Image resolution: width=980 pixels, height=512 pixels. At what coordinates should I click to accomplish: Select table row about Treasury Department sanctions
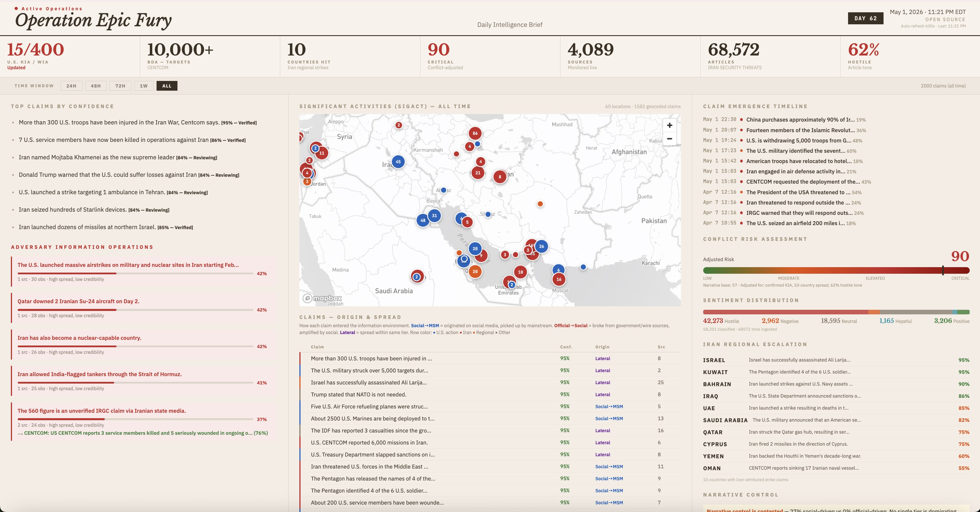(x=490, y=455)
